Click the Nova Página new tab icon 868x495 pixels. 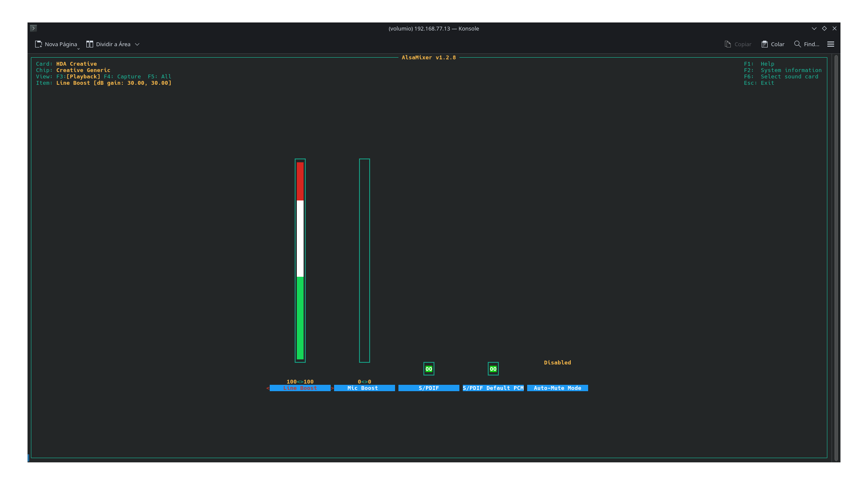[x=39, y=44]
